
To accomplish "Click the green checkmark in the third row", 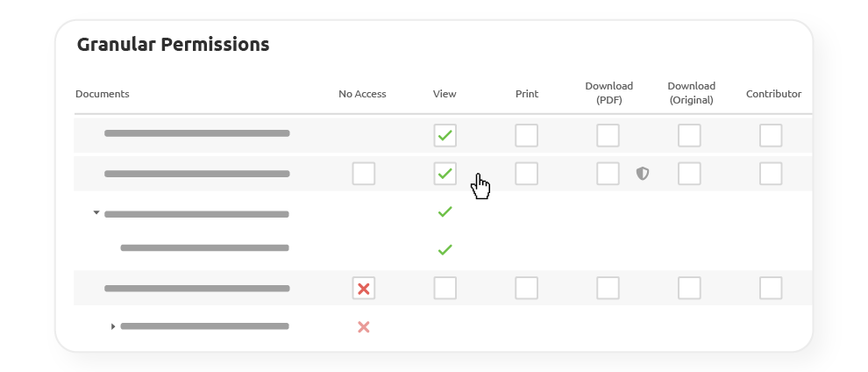I will click(445, 212).
